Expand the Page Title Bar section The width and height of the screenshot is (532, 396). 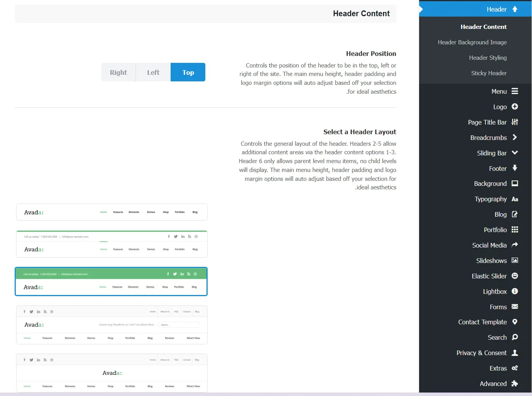point(475,122)
